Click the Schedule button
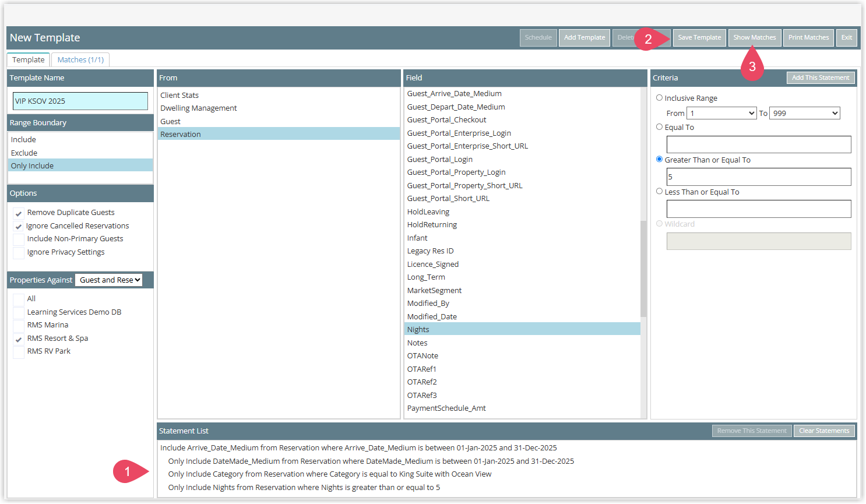Viewport: 866px width, 504px height. click(538, 38)
